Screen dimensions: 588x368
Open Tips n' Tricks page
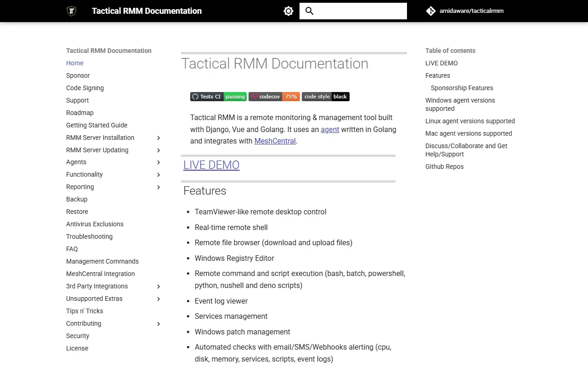tap(85, 311)
